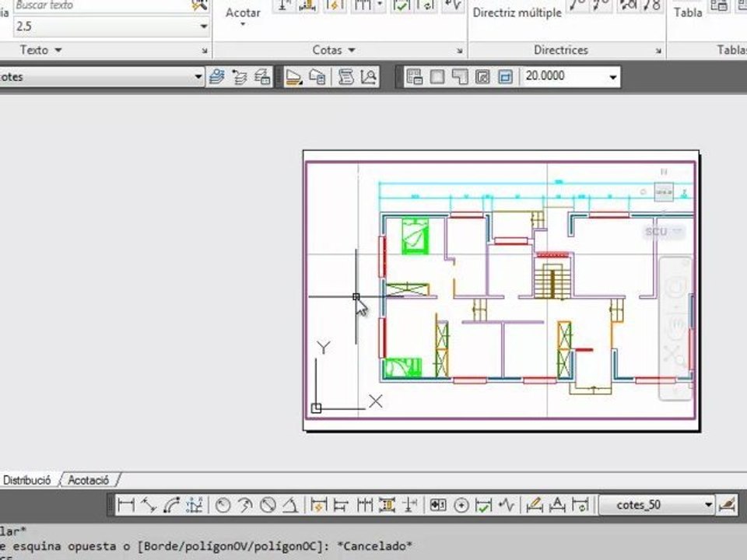Click the Clip existing viewport icon
The height and width of the screenshot is (560, 747).
point(506,77)
